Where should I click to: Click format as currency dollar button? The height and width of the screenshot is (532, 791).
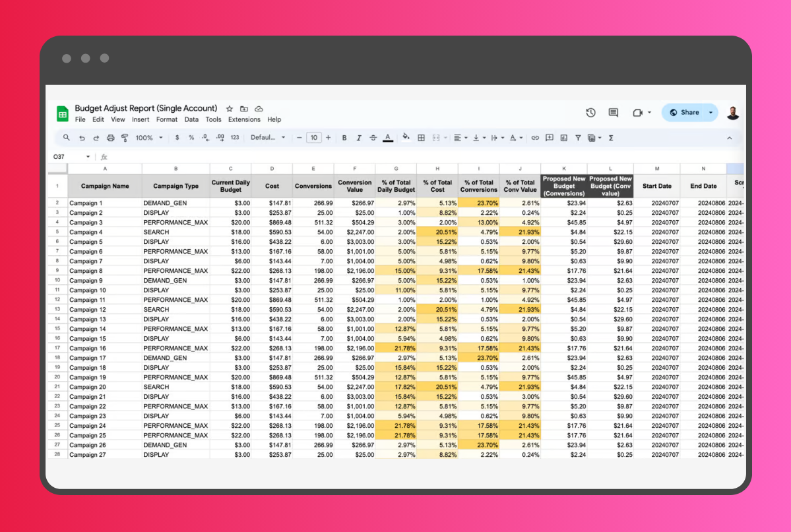pos(177,138)
